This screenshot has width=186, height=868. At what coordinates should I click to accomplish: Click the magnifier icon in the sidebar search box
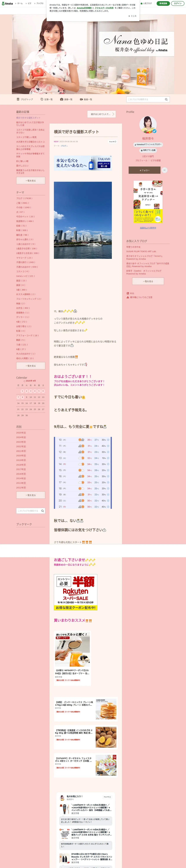coord(43,511)
